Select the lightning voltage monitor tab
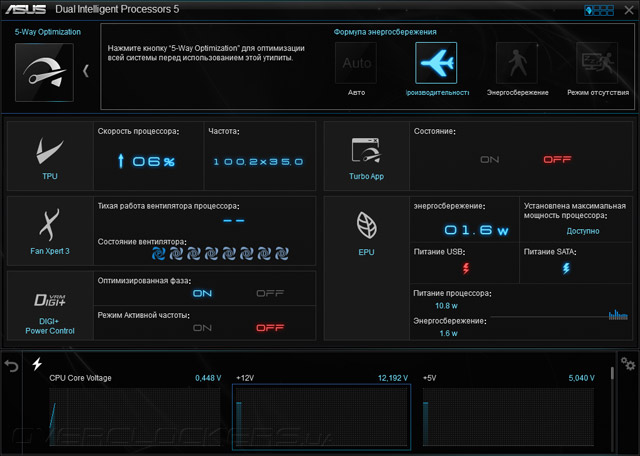The image size is (640, 456). coord(37,363)
